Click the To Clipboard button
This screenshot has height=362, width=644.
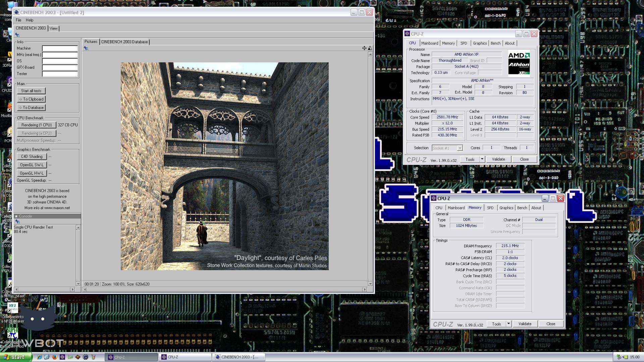31,99
